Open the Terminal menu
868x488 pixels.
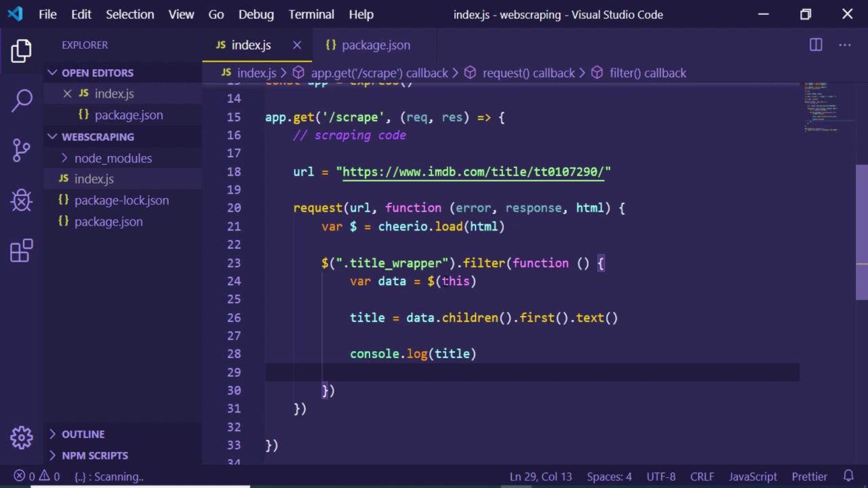click(x=311, y=14)
